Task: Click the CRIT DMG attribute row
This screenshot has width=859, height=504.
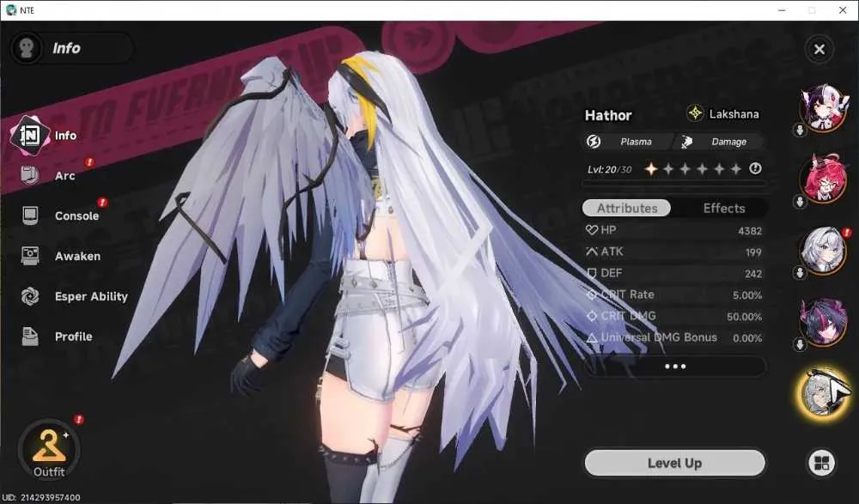Action: click(673, 316)
